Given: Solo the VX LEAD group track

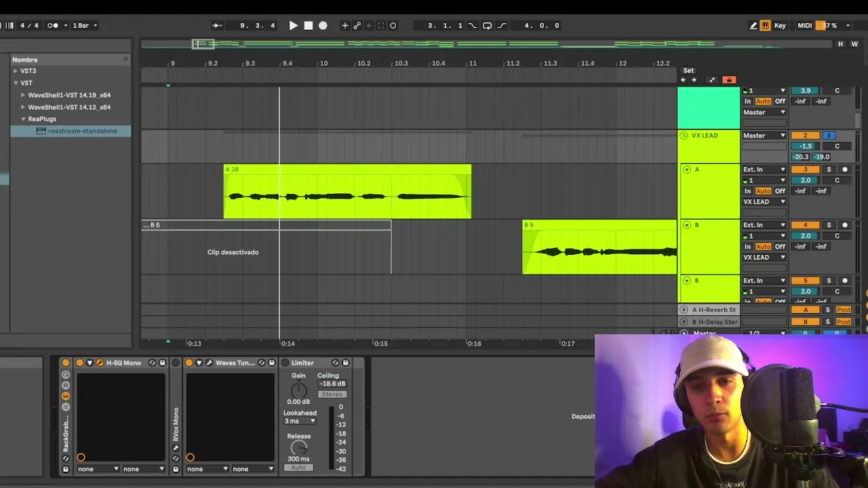Looking at the screenshot, I should click(829, 136).
